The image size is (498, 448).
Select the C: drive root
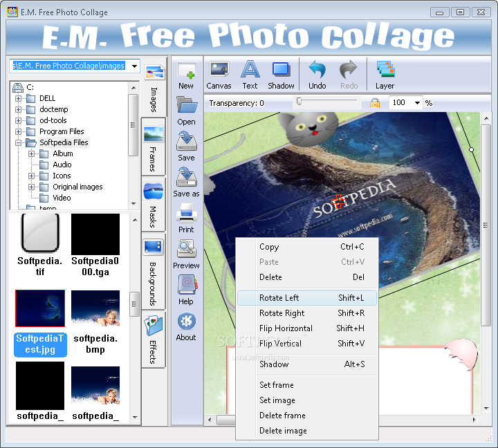30,87
